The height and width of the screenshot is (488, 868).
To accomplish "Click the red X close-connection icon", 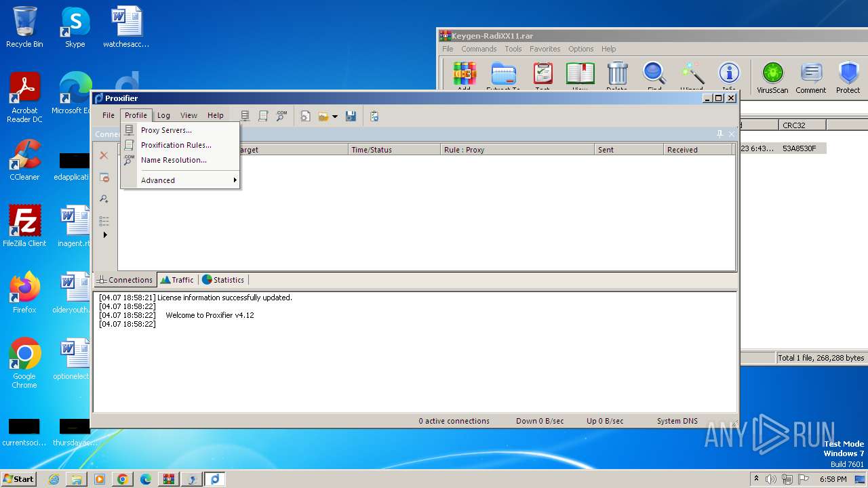I will pos(104,156).
